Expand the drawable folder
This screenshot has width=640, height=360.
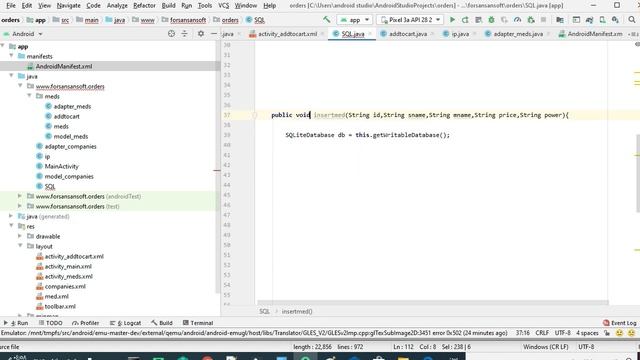pos(20,236)
